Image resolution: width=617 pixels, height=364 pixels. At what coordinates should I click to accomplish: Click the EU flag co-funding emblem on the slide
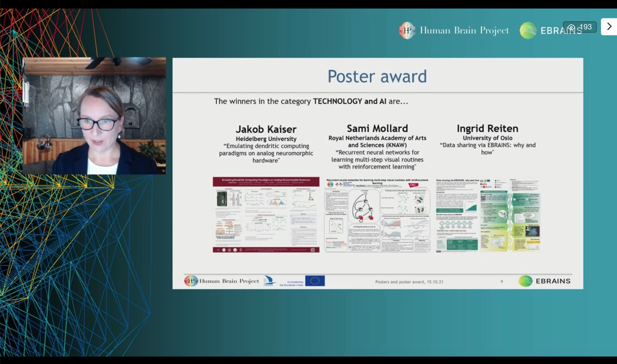(x=314, y=281)
